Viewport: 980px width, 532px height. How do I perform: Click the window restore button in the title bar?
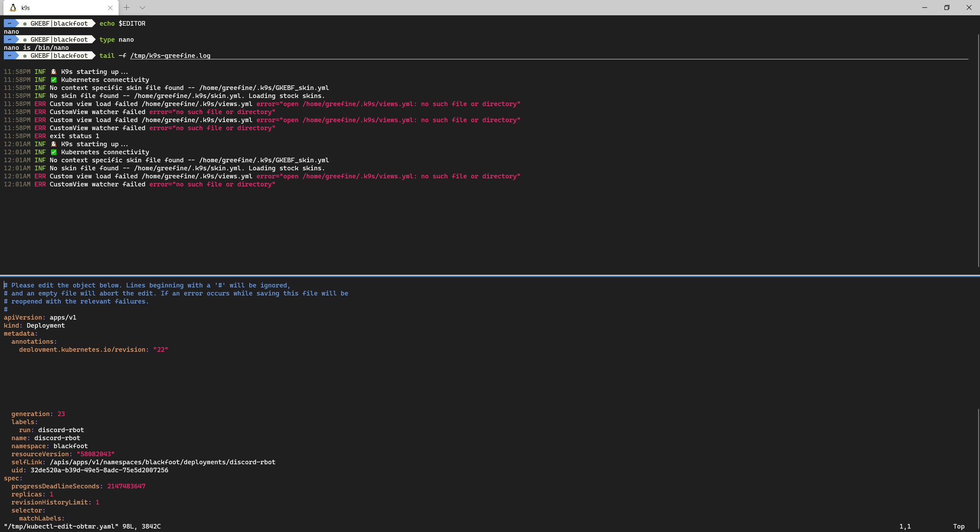[x=947, y=7]
